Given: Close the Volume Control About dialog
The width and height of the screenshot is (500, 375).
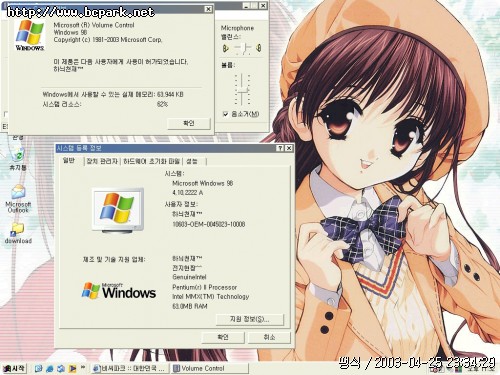Looking at the screenshot, I should coord(208,9).
